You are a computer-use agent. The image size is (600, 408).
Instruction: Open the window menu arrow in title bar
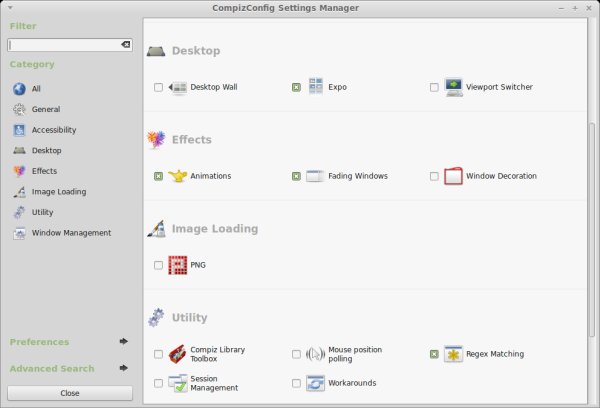tap(10, 8)
